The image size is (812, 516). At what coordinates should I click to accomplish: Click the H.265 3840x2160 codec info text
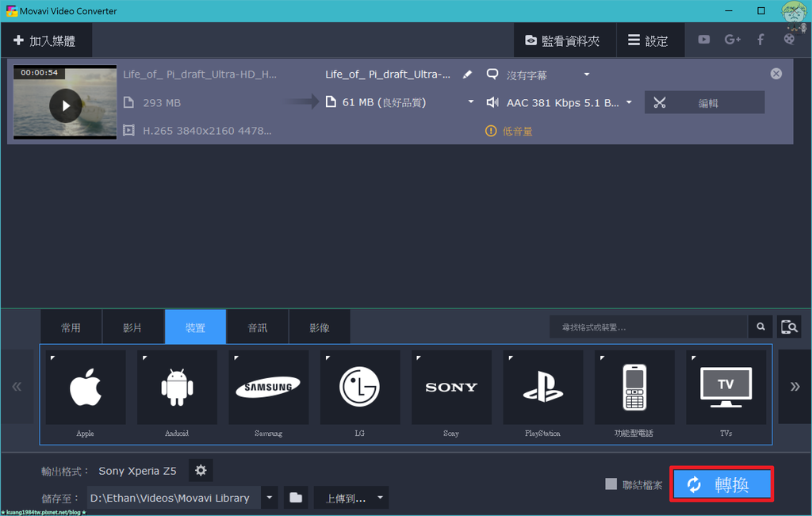[207, 131]
